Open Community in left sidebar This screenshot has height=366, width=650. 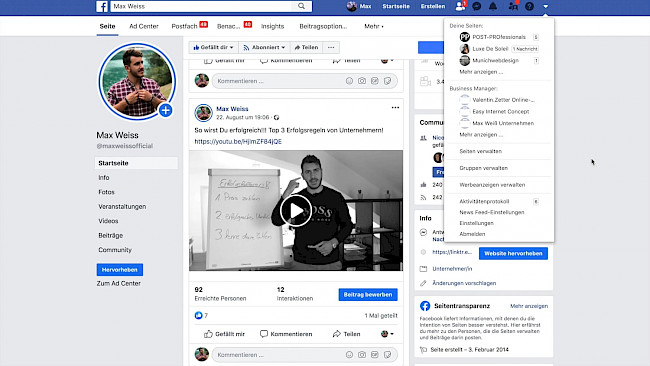tap(115, 250)
